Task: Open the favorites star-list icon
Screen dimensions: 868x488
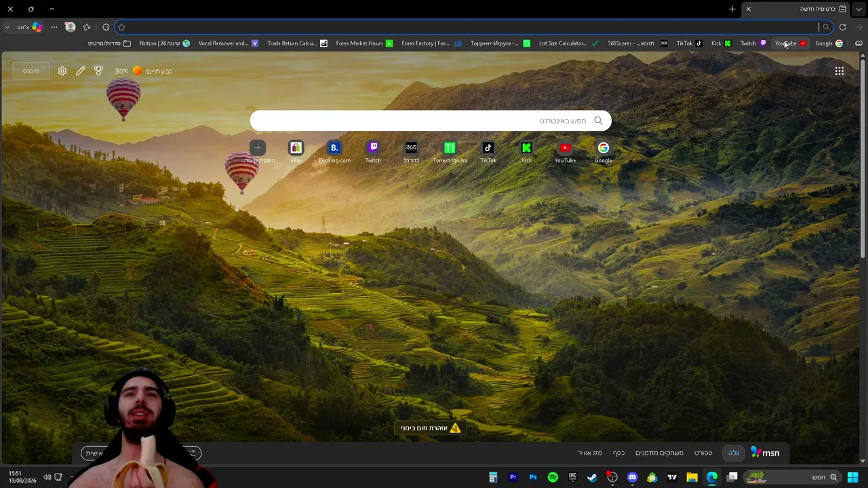Action: click(87, 27)
